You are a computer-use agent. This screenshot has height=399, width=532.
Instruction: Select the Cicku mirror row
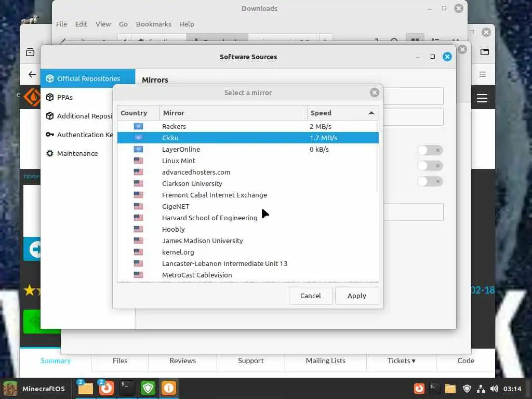coord(248,138)
